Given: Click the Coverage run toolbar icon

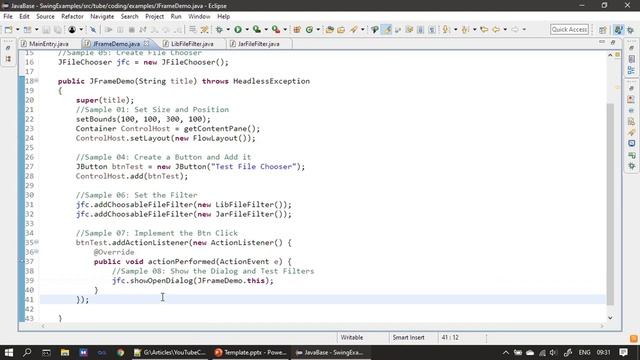Looking at the screenshot, I should click(257, 29).
